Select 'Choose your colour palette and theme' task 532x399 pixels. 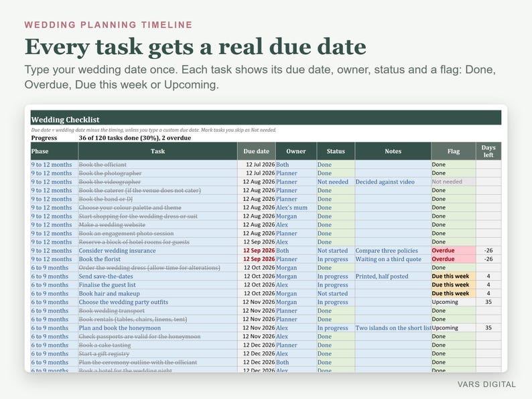157,208
